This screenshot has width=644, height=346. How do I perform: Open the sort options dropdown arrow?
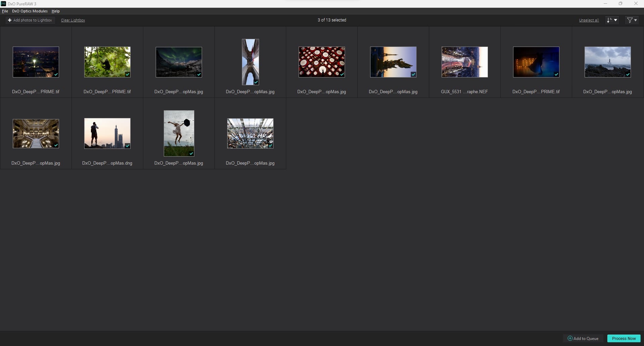[615, 20]
